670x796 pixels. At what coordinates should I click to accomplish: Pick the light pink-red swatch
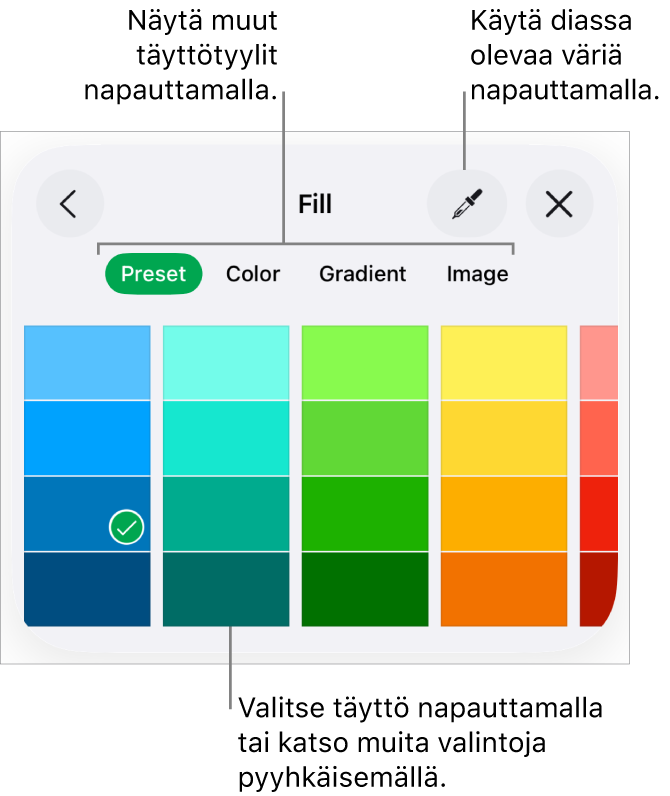[598, 362]
